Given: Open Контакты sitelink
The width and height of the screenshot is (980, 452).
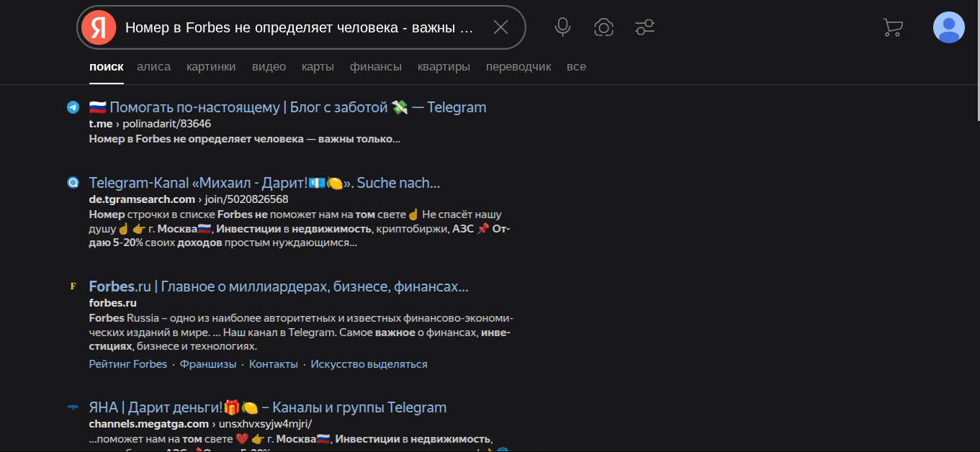Looking at the screenshot, I should (274, 364).
